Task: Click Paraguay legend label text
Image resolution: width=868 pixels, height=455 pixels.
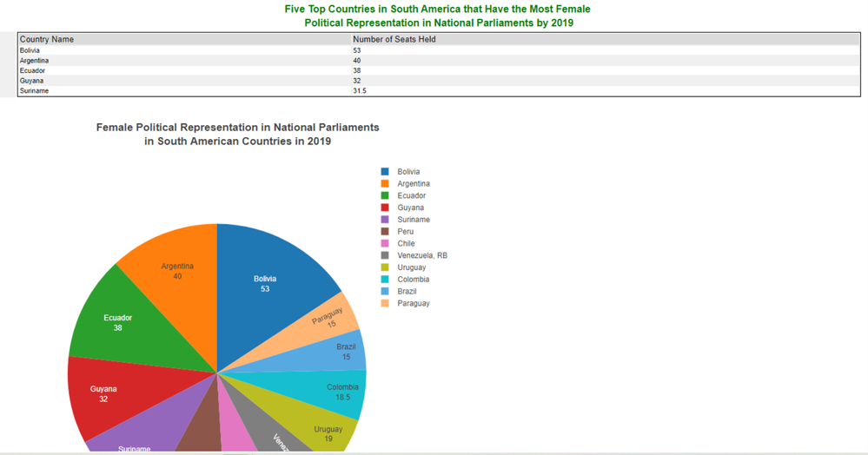Action: pos(414,303)
